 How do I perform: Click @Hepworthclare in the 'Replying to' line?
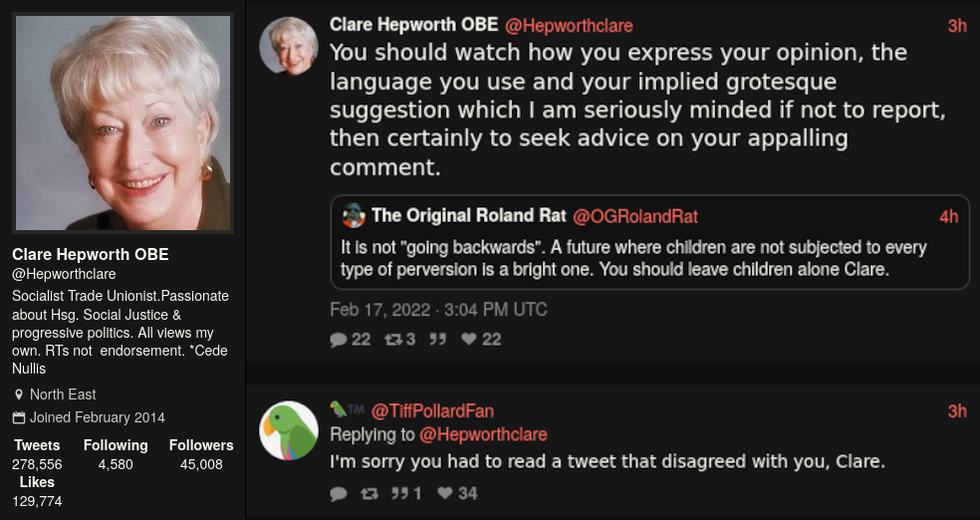click(483, 434)
